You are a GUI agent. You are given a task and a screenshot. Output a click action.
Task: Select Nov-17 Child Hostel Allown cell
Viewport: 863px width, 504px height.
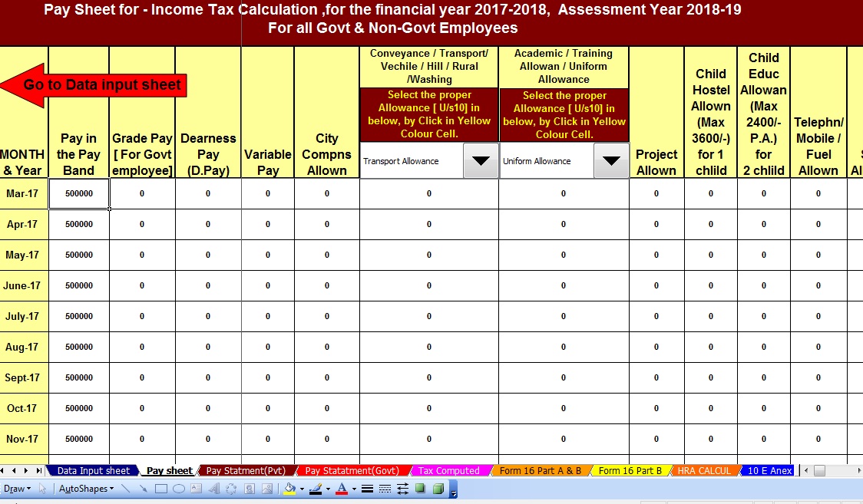(710, 439)
